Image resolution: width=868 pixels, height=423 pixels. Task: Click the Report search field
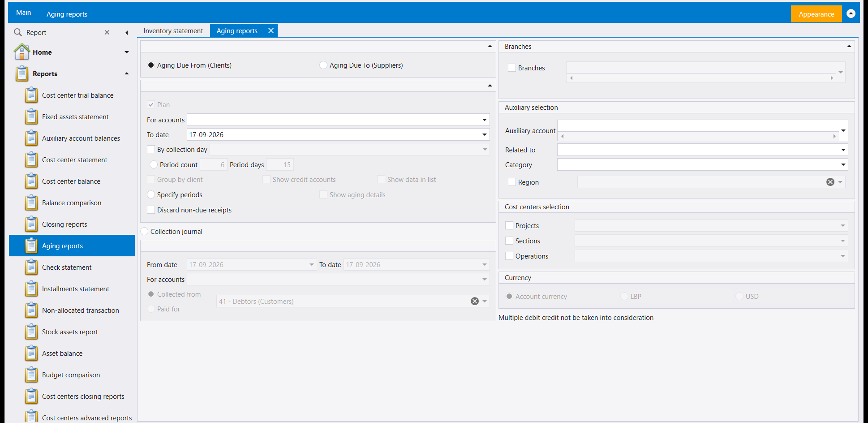click(63, 32)
